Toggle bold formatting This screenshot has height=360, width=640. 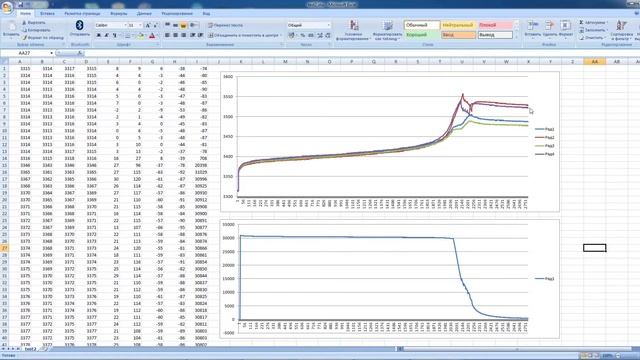pos(99,36)
